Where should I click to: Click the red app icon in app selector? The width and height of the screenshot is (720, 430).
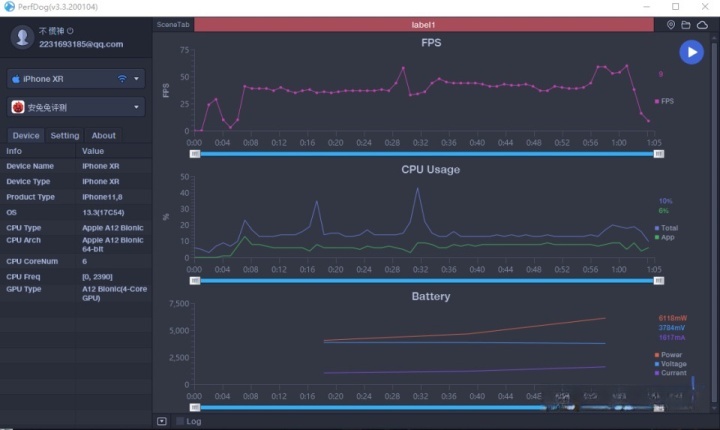click(17, 107)
